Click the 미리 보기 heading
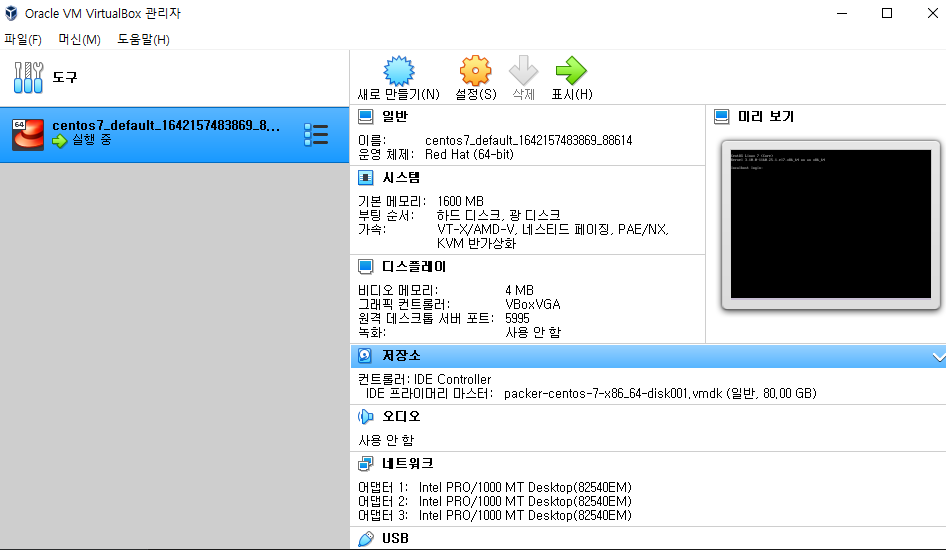Screen dimensions: 946x550 pos(766,116)
